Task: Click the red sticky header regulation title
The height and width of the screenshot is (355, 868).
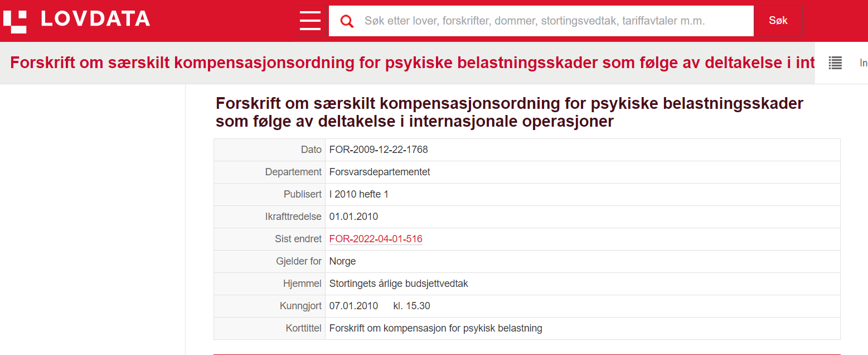Action: (x=413, y=63)
